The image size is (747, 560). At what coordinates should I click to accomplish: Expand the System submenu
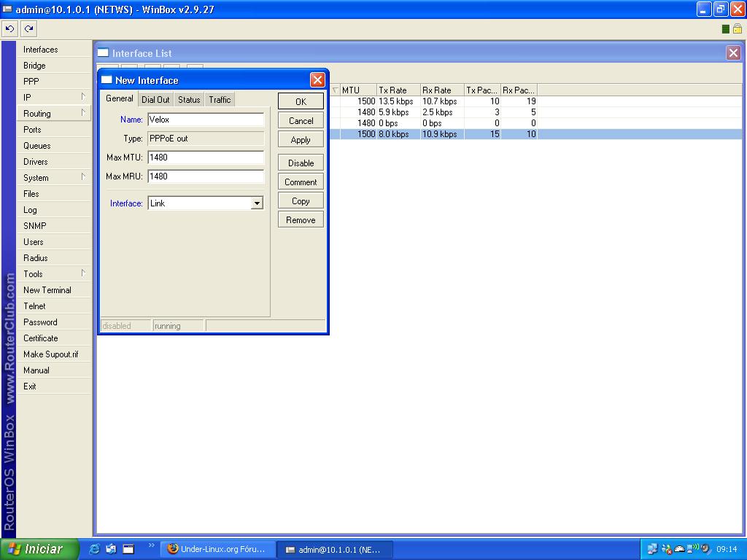54,178
